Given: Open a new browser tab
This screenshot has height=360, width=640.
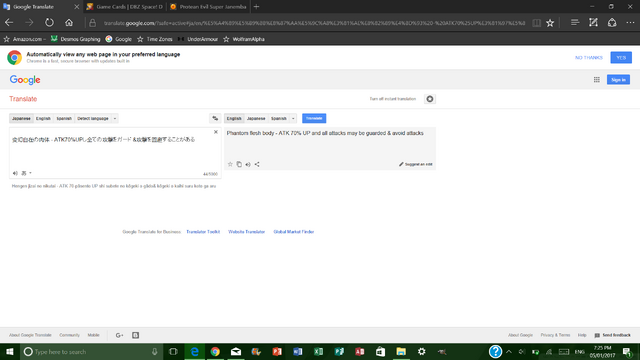Looking at the screenshot, I should (256, 7).
